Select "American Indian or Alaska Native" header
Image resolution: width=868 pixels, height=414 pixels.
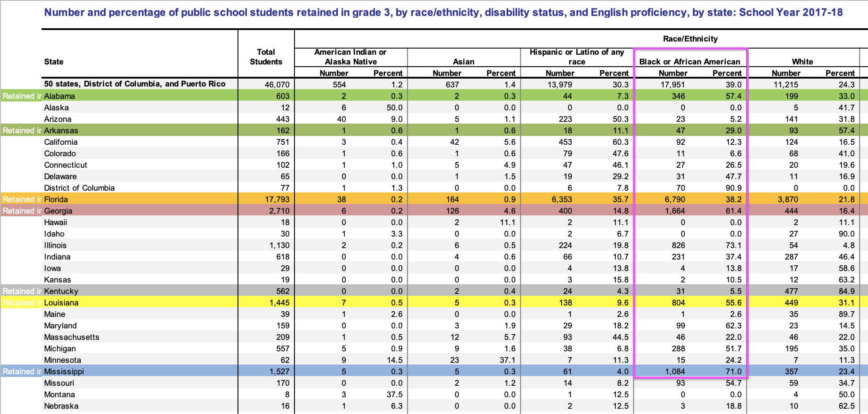pos(351,57)
